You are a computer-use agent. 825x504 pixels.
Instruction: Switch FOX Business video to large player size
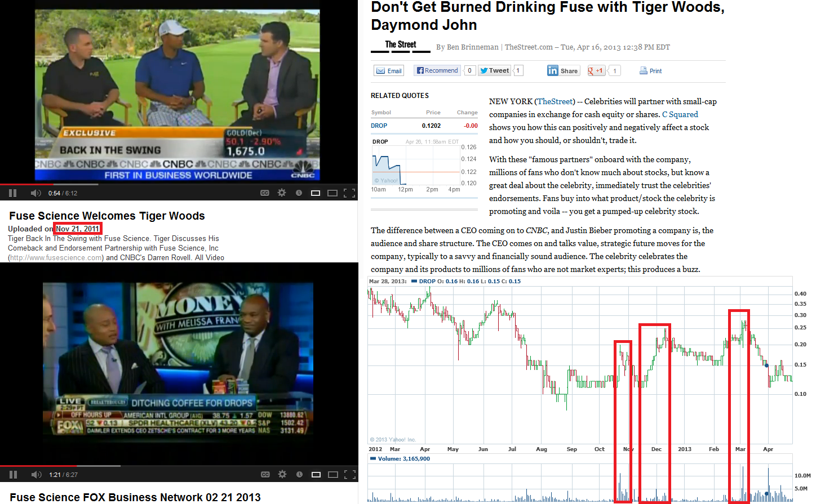click(333, 475)
